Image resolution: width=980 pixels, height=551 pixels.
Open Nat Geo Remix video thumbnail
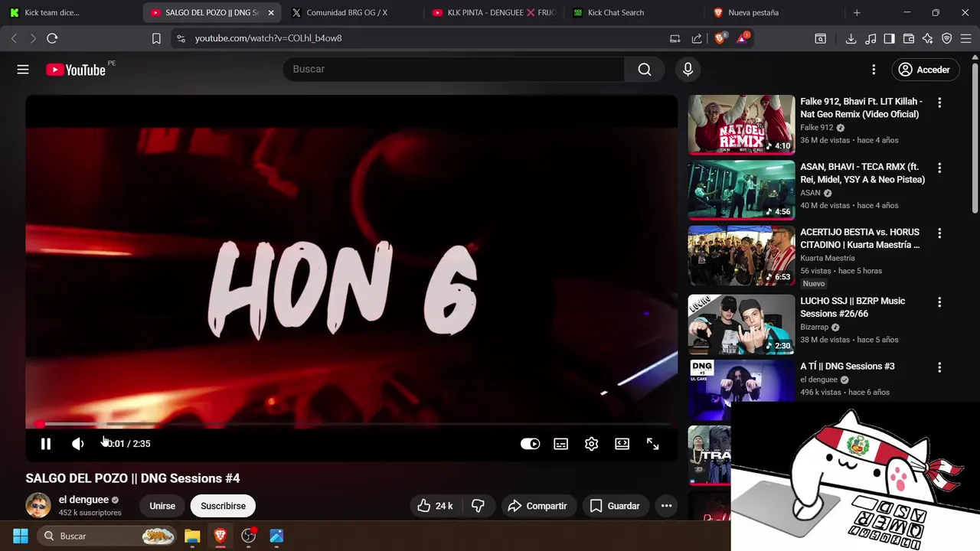click(741, 125)
